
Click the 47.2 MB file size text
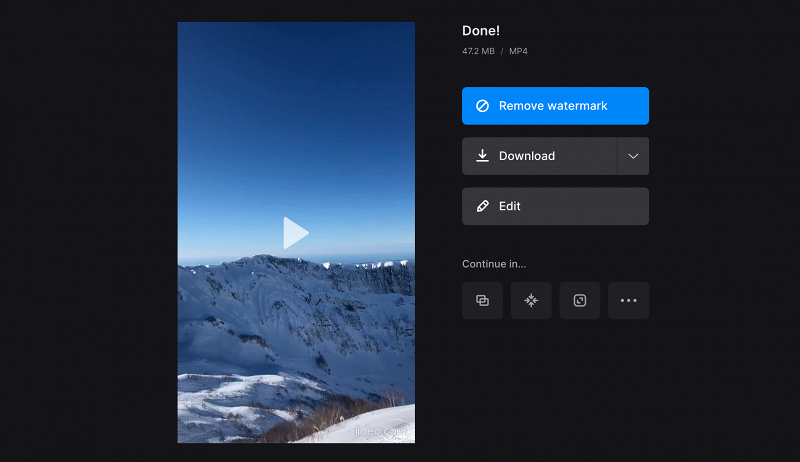(478, 51)
